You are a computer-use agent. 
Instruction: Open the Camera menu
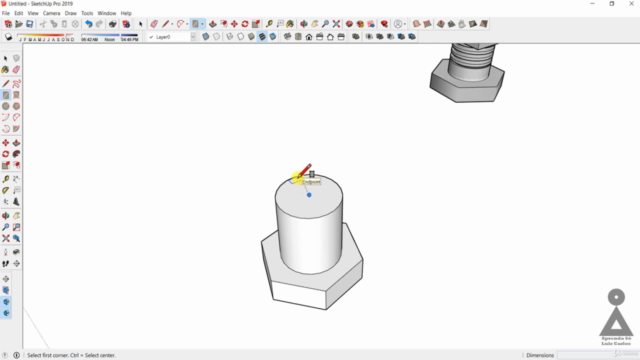pos(52,13)
